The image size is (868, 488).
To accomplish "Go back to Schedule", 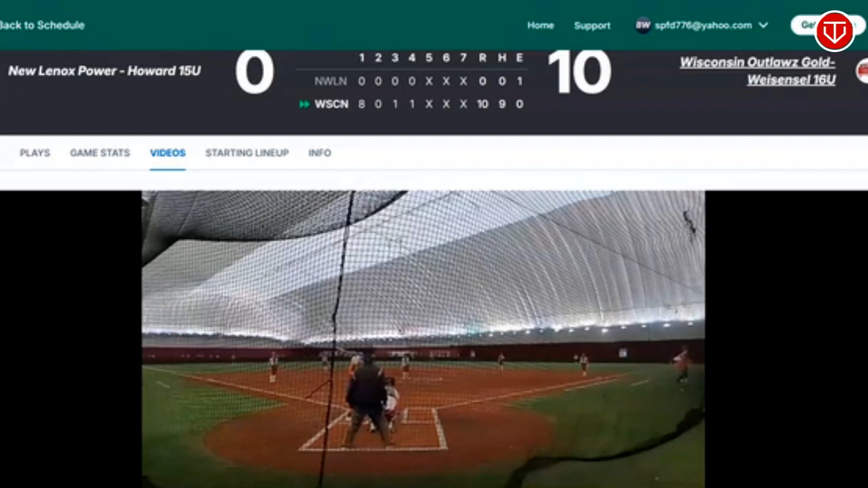I will (42, 25).
